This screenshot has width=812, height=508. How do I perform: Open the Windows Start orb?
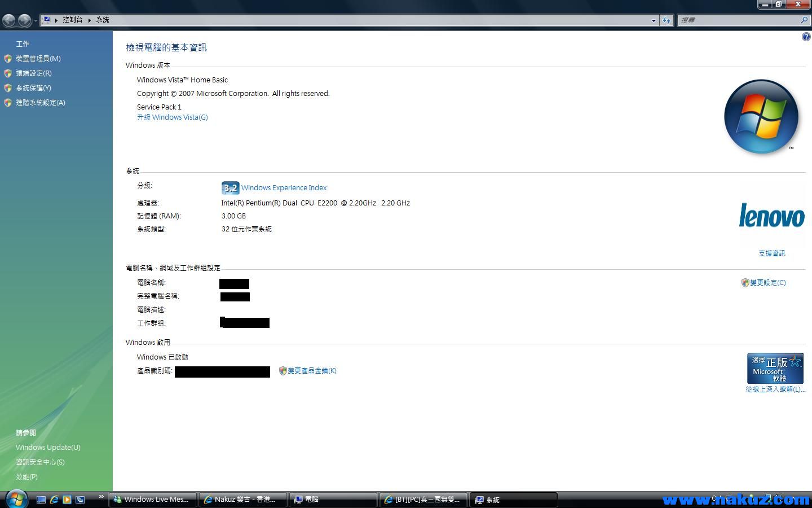[x=16, y=500]
